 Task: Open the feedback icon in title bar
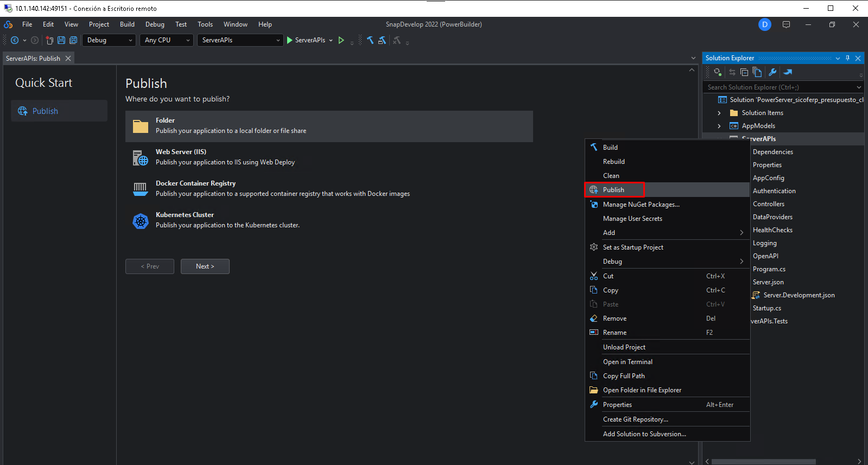coord(786,24)
